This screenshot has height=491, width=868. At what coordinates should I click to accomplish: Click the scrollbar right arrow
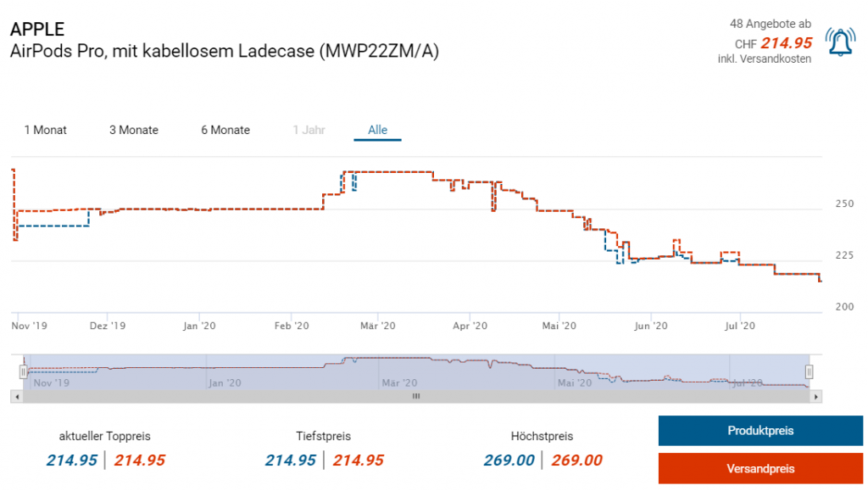[816, 396]
